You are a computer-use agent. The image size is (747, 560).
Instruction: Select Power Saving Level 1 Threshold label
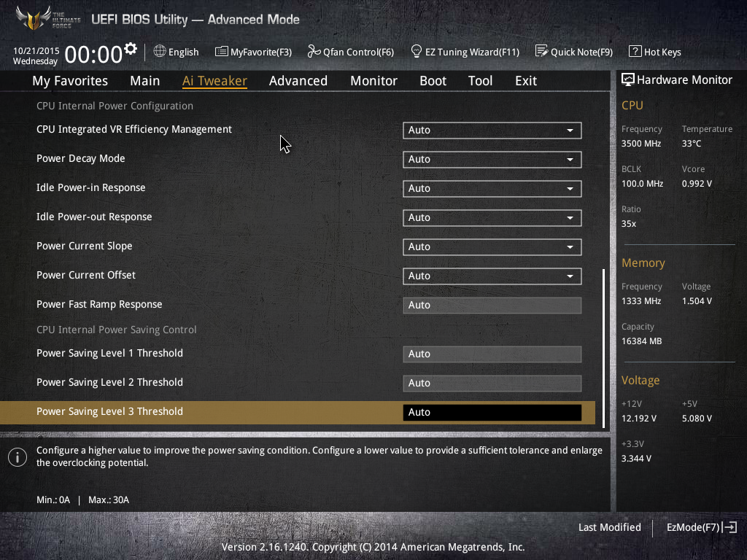(109, 353)
